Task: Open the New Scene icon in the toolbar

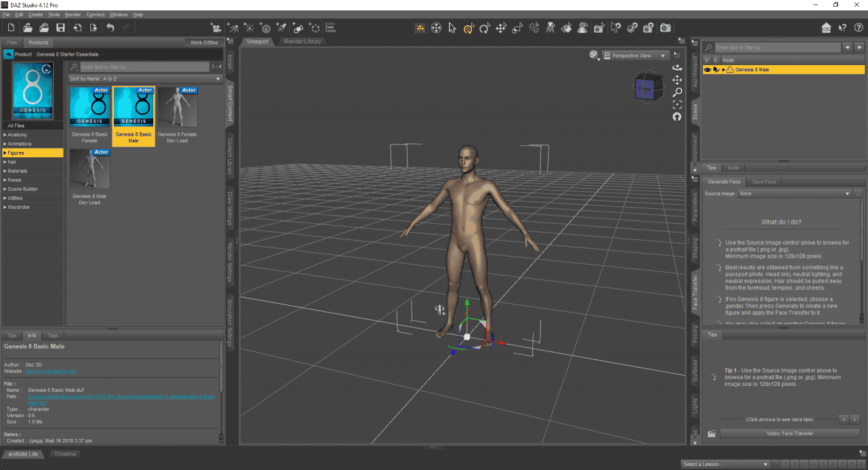Action: [x=10, y=27]
